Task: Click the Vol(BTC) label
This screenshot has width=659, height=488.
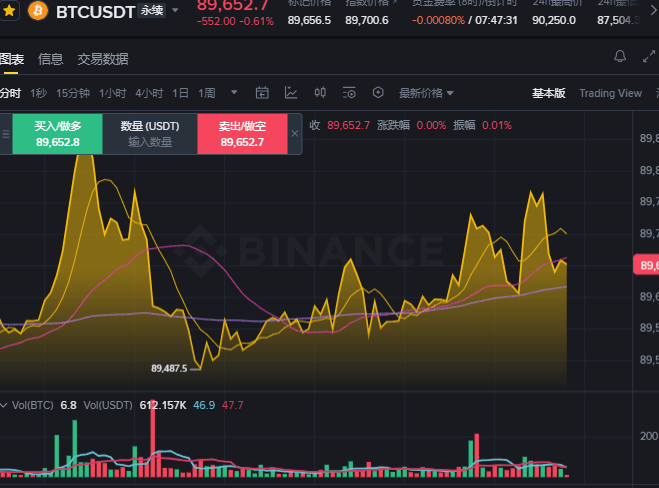Action: click(x=32, y=405)
